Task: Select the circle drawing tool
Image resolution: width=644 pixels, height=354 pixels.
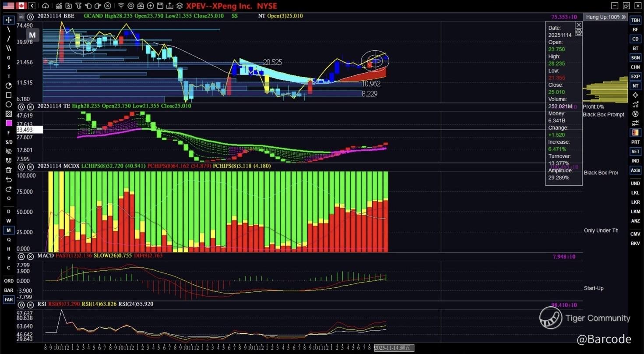Action: [9, 105]
